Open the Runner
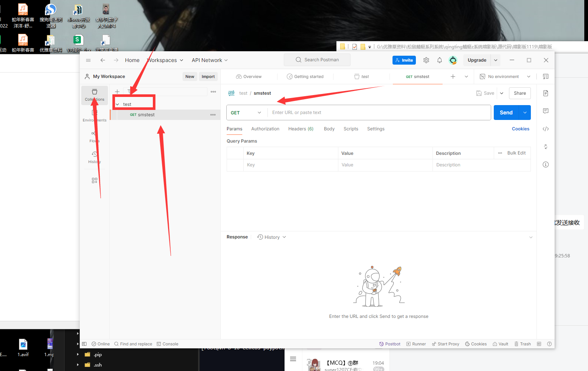 click(416, 344)
